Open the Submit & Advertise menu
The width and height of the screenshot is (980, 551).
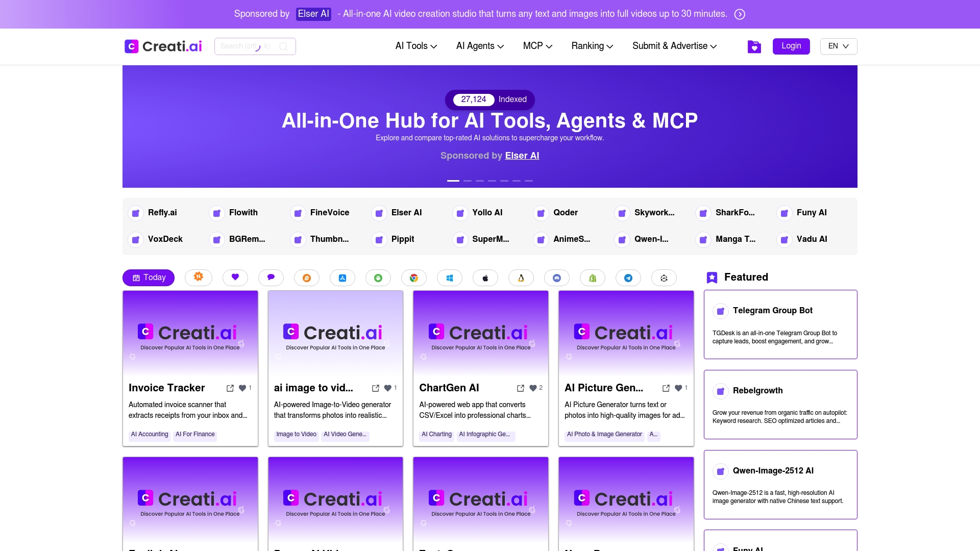pos(674,46)
